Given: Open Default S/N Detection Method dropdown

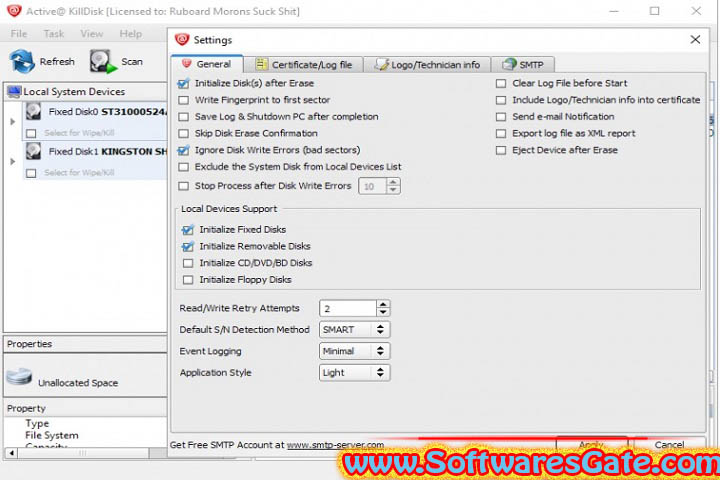Looking at the screenshot, I should pos(354,329).
